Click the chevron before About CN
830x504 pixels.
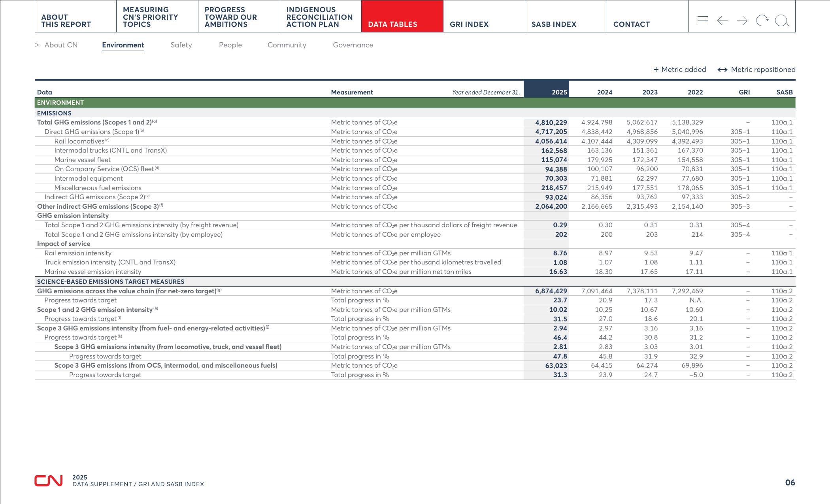[37, 45]
